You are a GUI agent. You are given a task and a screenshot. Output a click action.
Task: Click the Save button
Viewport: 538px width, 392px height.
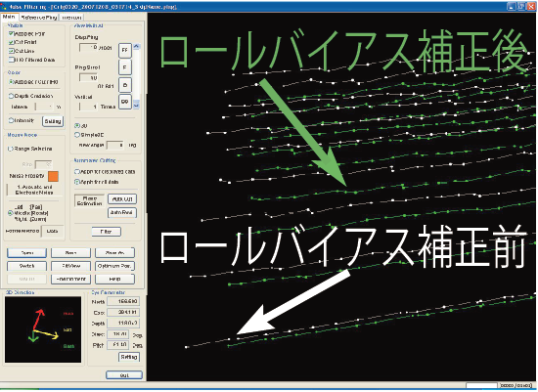[70, 253]
